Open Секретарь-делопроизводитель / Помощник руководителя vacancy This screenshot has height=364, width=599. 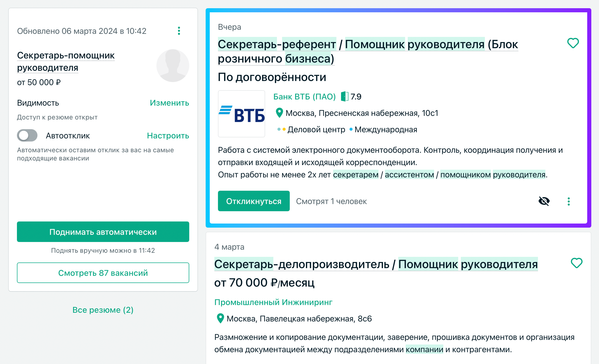pos(376,264)
